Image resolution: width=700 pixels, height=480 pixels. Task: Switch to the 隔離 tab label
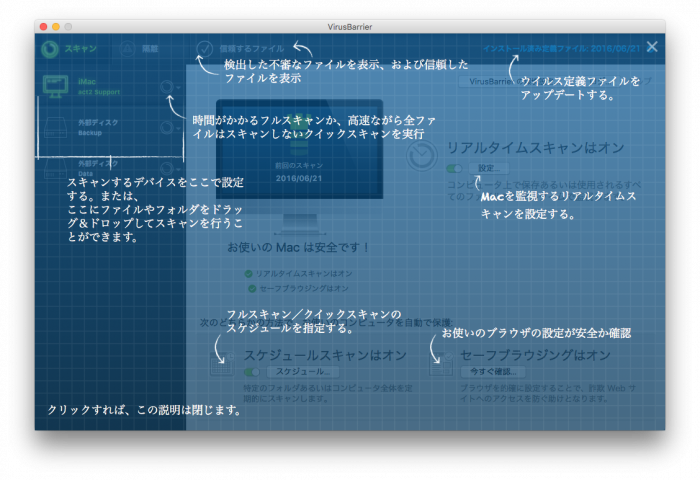click(150, 49)
